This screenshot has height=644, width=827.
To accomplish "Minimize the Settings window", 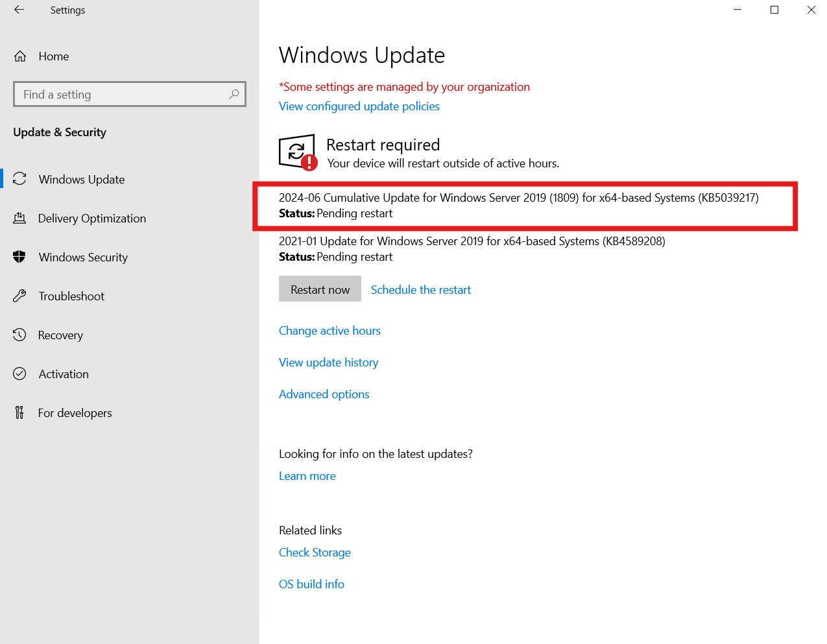I will tap(737, 10).
